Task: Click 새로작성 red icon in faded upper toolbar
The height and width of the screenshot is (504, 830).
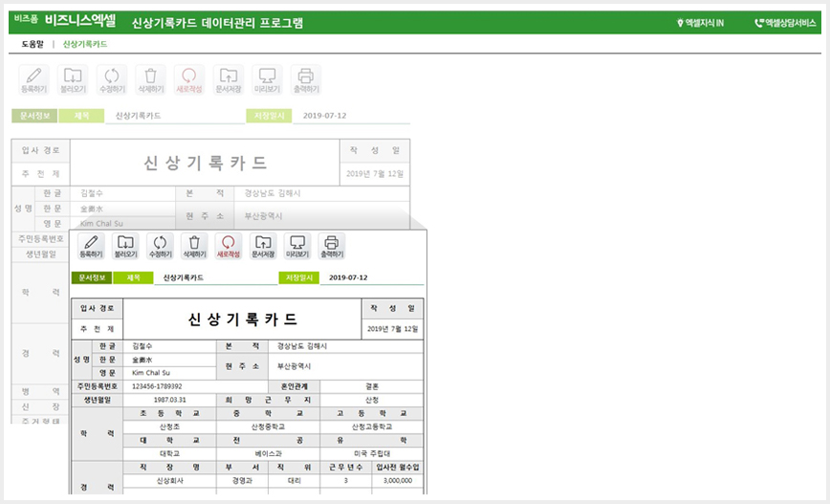Action: [189, 80]
